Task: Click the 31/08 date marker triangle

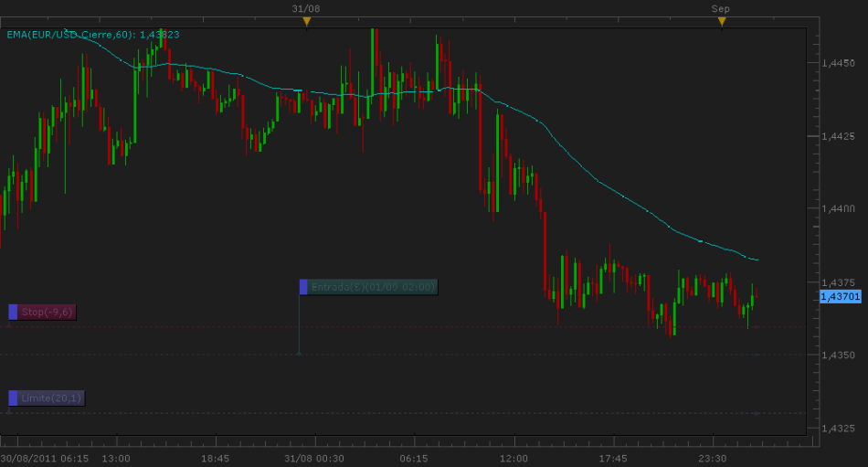Action: click(x=307, y=21)
